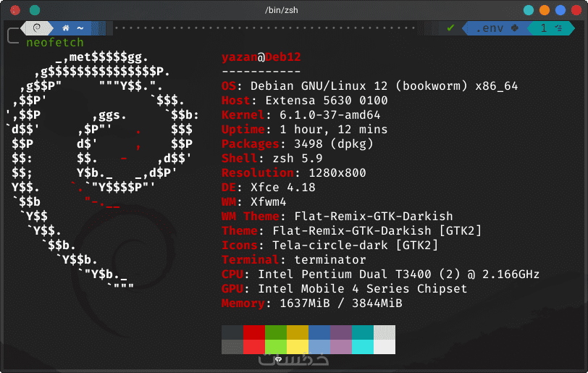Click the dark red swatch in the top palette row
The height and width of the screenshot is (373, 588).
[254, 332]
